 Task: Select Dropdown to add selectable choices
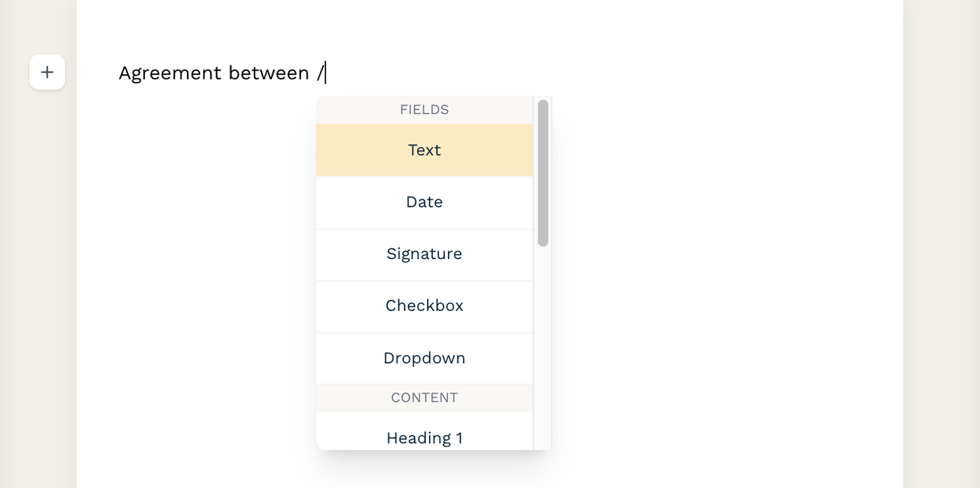click(x=423, y=358)
